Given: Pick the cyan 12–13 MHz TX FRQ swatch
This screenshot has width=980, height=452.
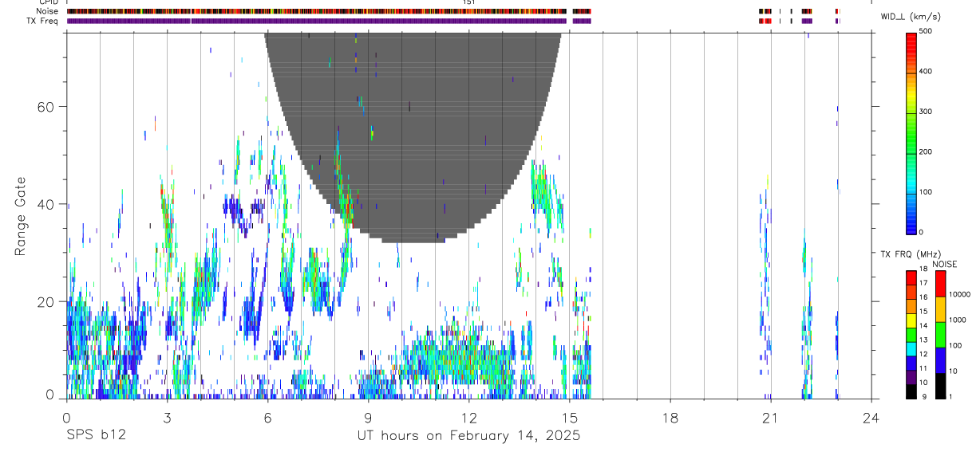Looking at the screenshot, I should pyautogui.click(x=911, y=348).
